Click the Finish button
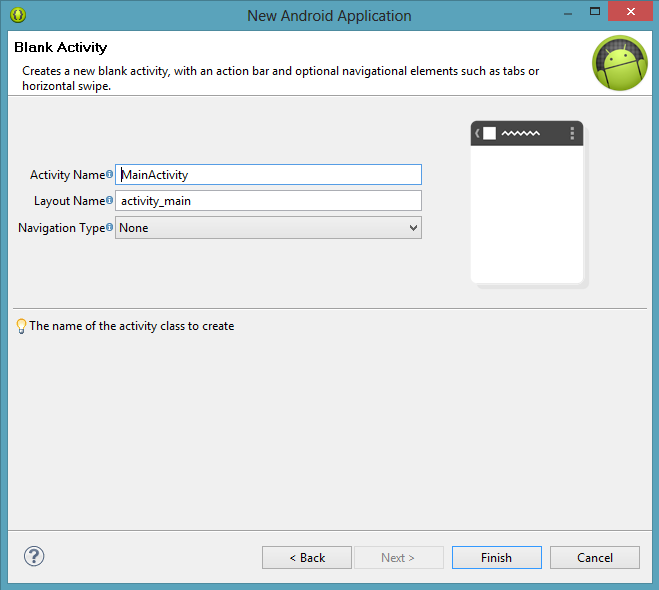Viewport: 659px width, 590px height. (x=497, y=558)
